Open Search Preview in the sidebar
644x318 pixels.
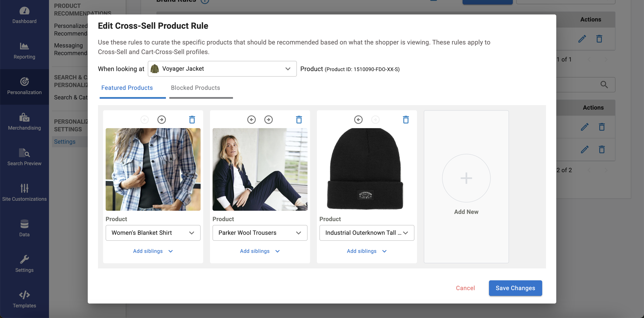(x=24, y=157)
